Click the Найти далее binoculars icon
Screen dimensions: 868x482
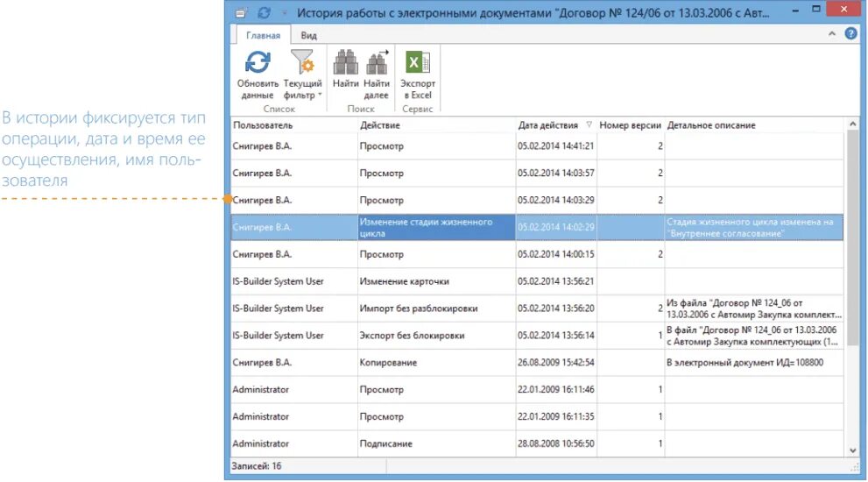click(x=377, y=62)
